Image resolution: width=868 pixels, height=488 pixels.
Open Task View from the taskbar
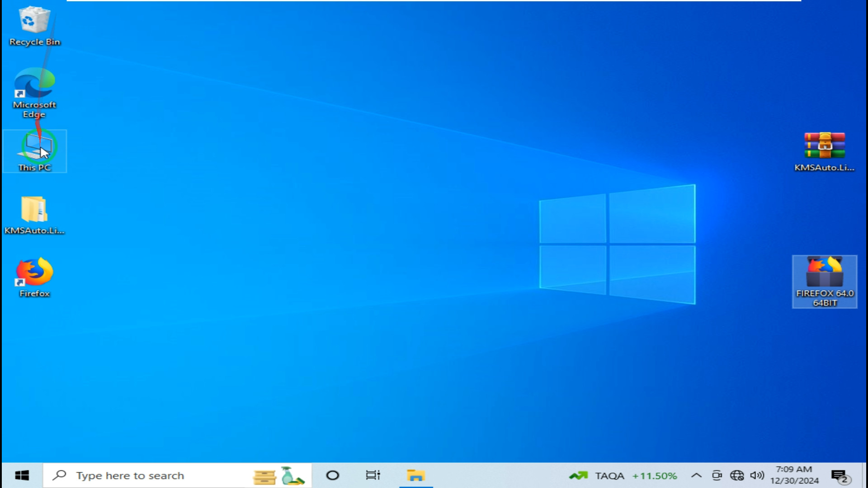point(373,475)
